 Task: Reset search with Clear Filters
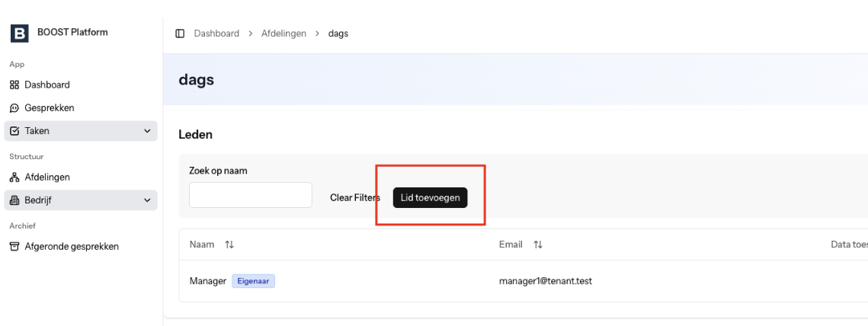pos(355,198)
